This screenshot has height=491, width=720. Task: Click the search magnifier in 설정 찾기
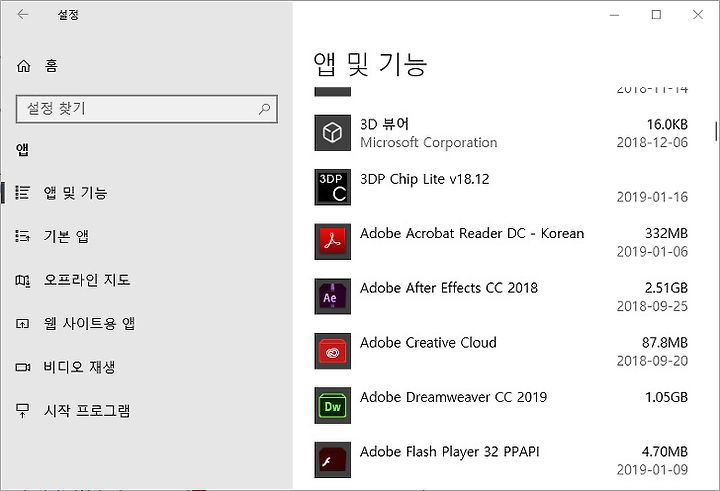click(x=264, y=109)
